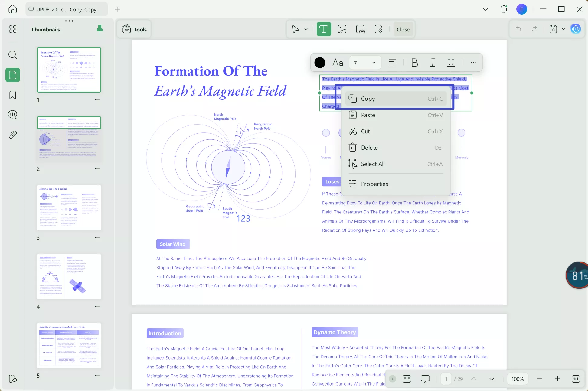Screen dimensions: 588x391
Task: Open the Search panel in the sidebar
Action: click(x=12, y=55)
